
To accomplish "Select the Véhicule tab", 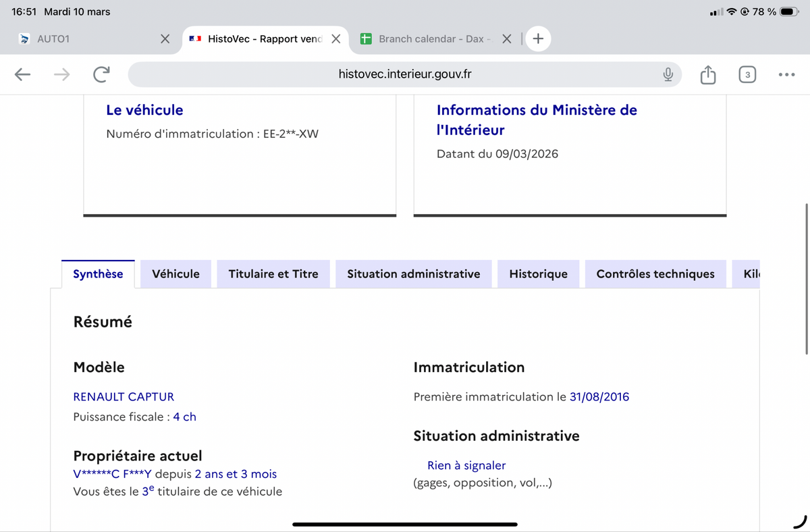I will 175,274.
